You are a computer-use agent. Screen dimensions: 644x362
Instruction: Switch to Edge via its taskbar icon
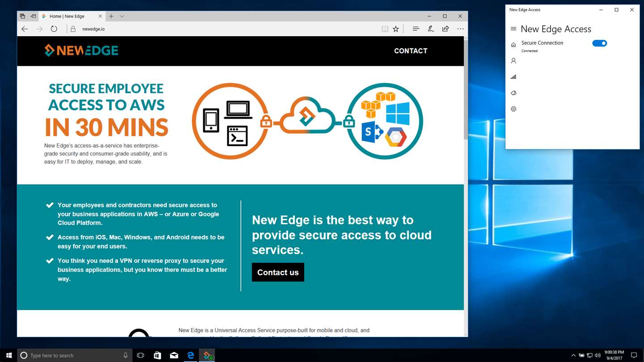pyautogui.click(x=191, y=355)
